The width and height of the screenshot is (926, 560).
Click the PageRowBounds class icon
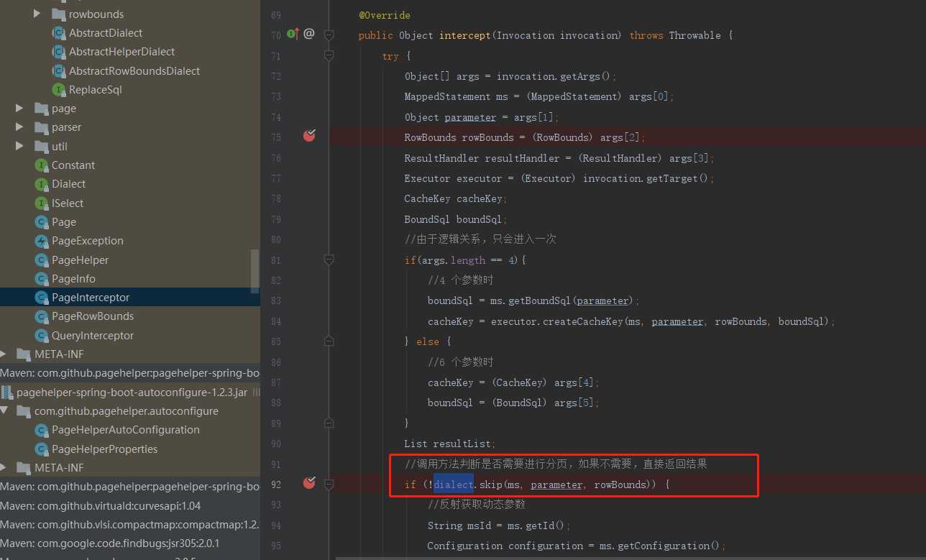point(41,316)
